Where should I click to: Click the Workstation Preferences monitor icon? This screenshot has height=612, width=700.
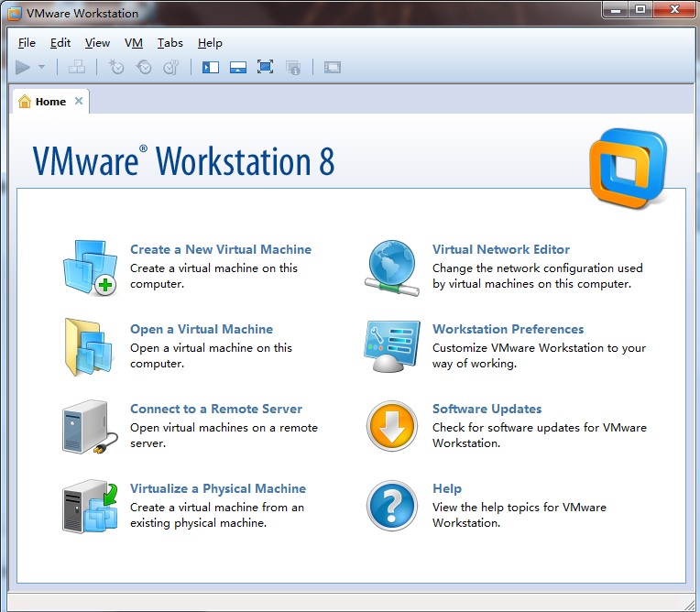392,346
